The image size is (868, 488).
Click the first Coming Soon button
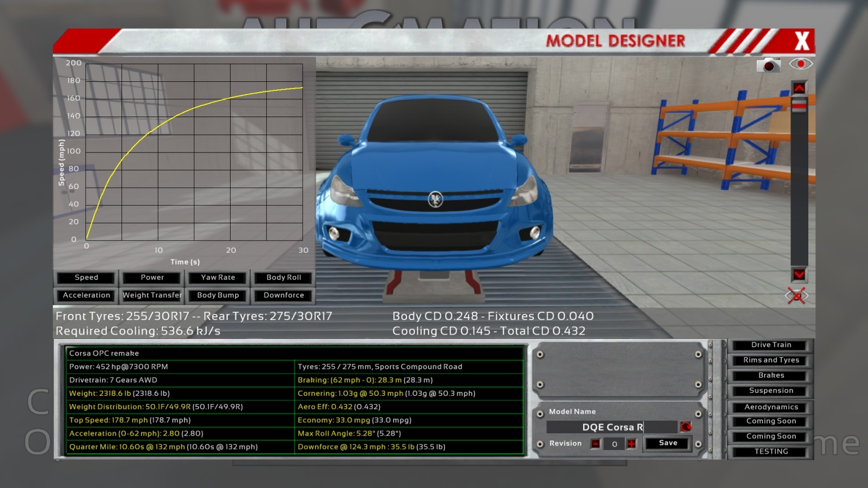771,421
